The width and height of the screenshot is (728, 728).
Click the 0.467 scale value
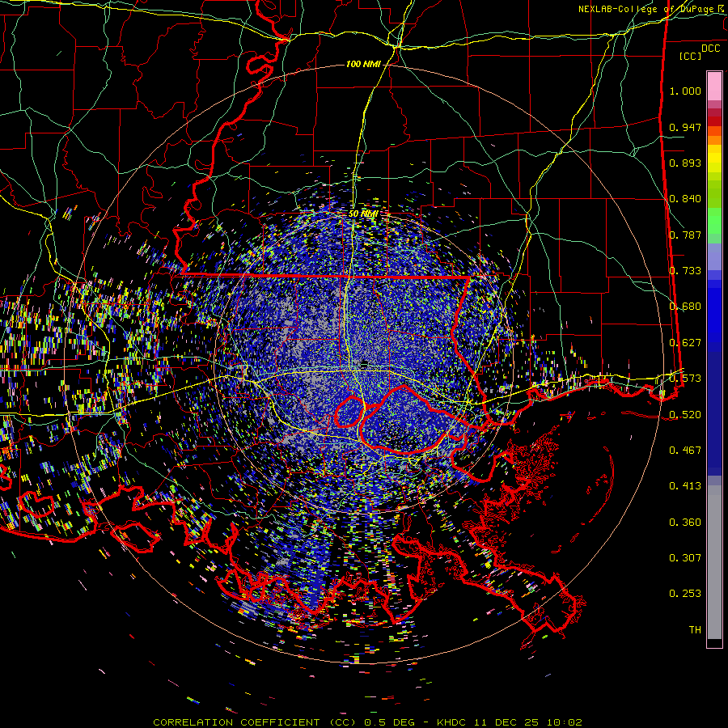(x=685, y=450)
